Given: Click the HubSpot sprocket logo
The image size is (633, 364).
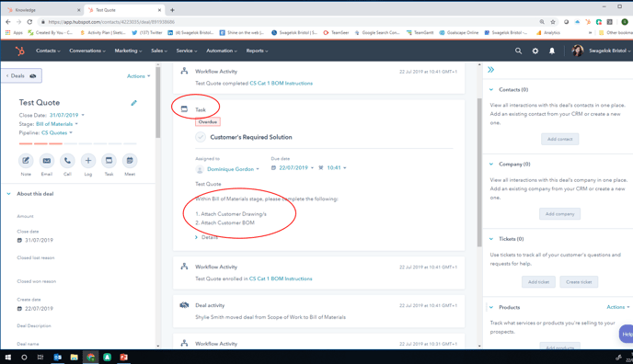Looking at the screenshot, I should tap(20, 51).
